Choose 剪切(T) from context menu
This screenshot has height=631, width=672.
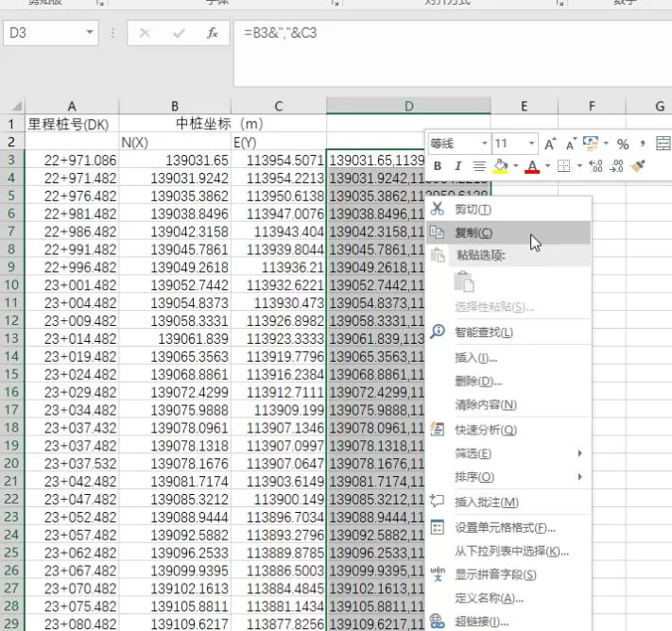(508, 210)
